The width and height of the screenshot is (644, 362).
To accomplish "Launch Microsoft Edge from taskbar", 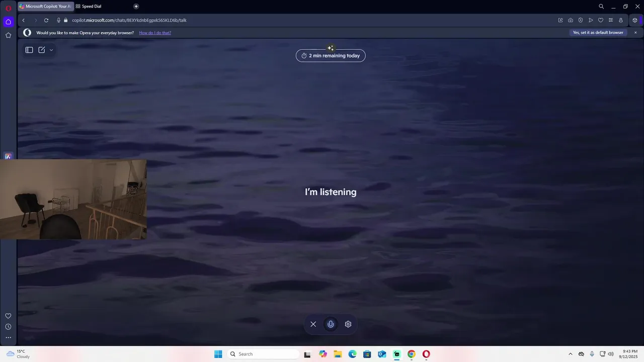I will click(352, 354).
